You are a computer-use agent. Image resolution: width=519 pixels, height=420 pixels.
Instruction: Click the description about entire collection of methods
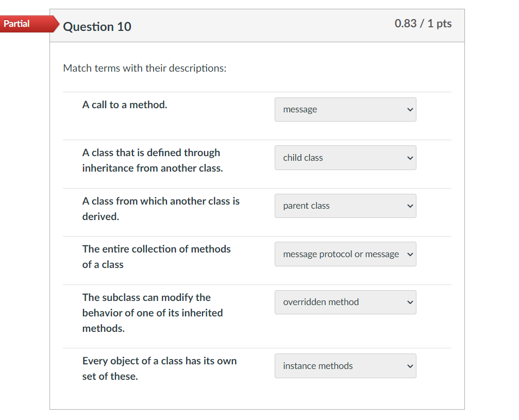tap(156, 256)
